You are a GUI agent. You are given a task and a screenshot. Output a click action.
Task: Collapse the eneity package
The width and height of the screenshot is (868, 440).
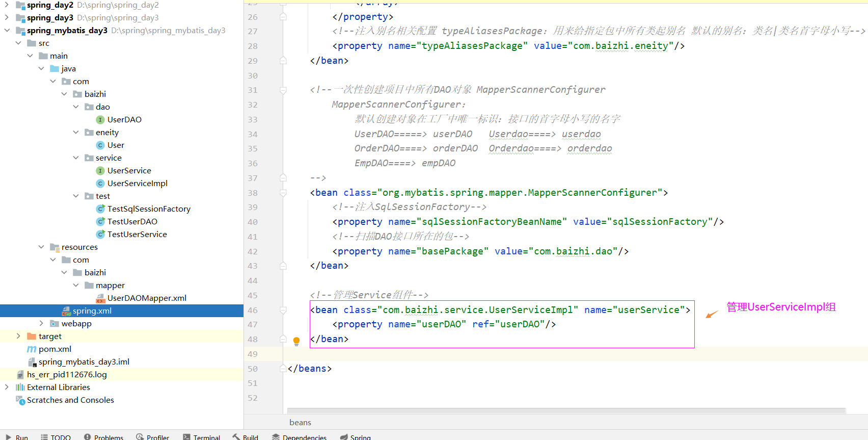(76, 133)
